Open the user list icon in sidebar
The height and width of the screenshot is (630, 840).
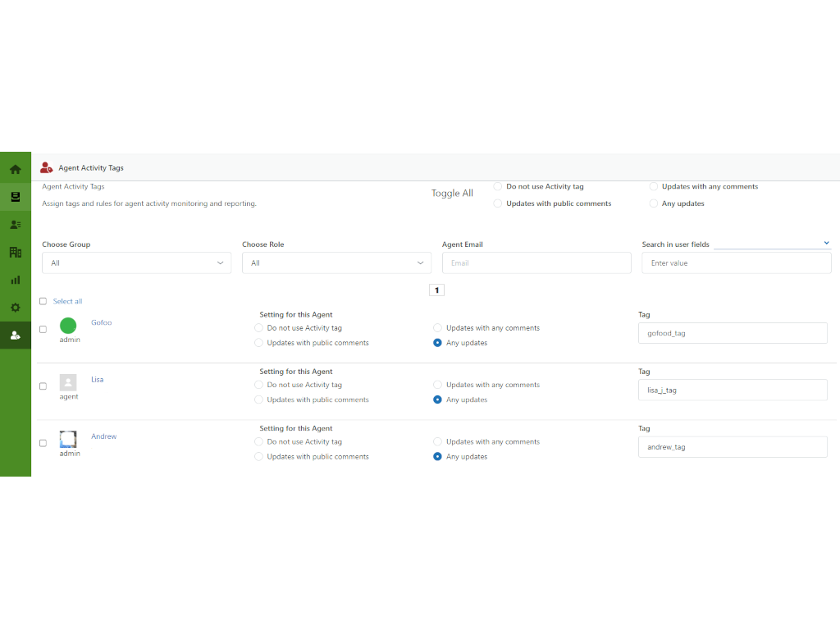15,225
